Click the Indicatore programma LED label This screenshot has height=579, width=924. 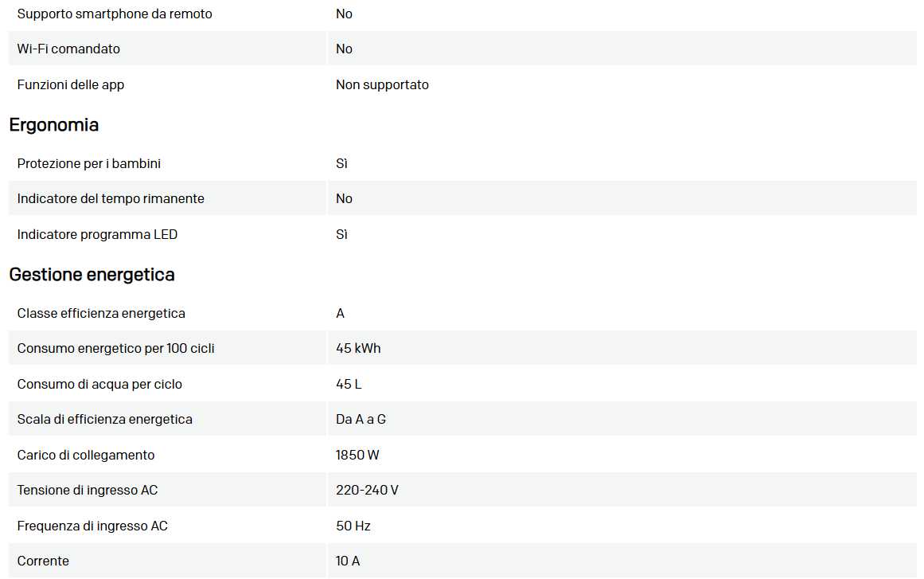(97, 234)
